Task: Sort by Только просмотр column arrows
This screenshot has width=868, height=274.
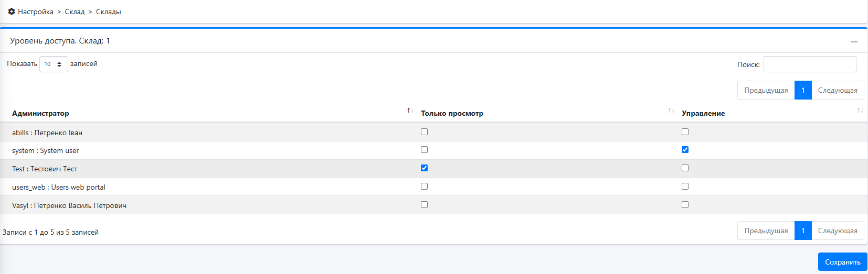Action: coord(671,111)
